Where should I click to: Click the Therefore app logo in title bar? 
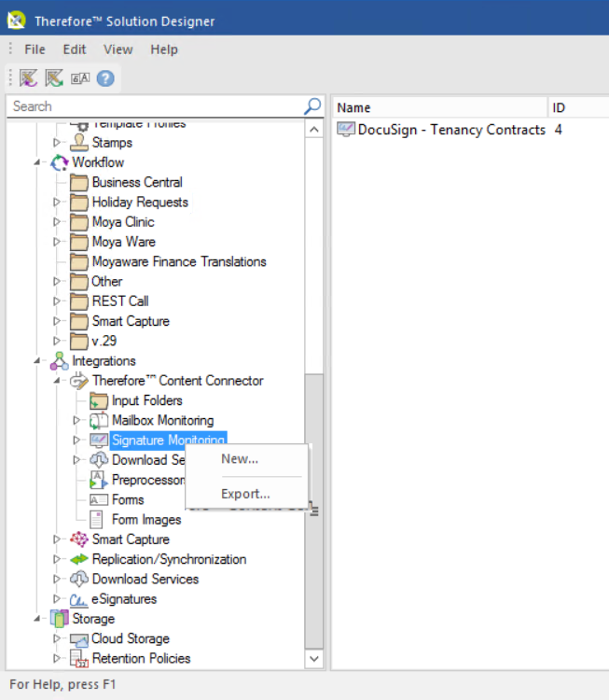pyautogui.click(x=16, y=21)
